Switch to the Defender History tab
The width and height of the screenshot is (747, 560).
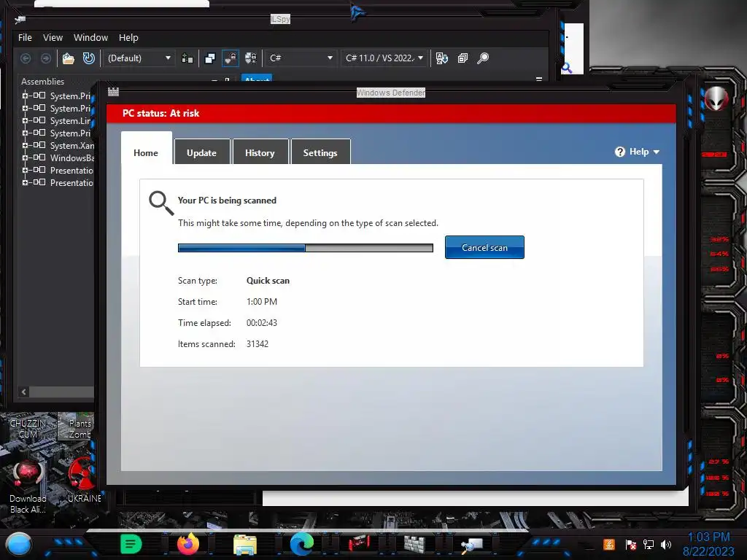260,153
